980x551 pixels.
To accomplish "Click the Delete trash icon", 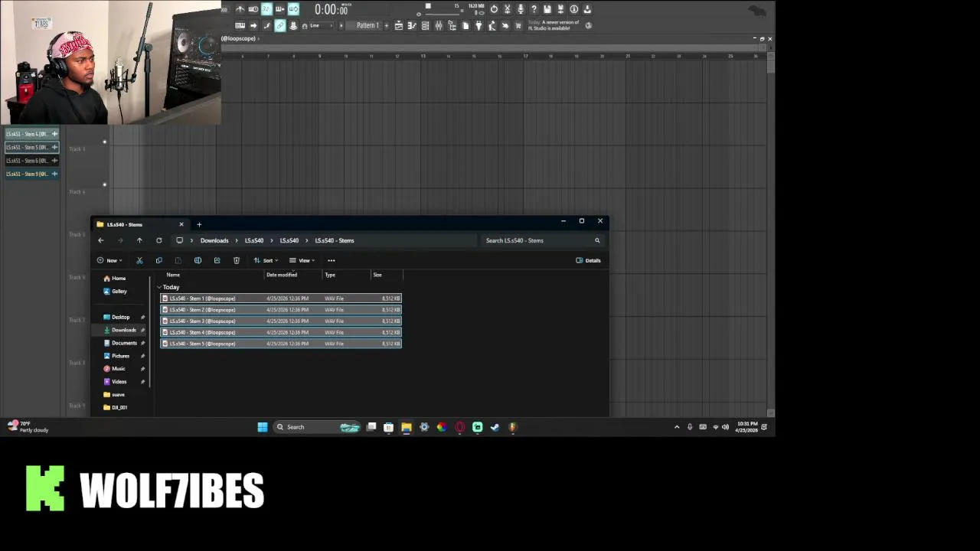I will [237, 260].
